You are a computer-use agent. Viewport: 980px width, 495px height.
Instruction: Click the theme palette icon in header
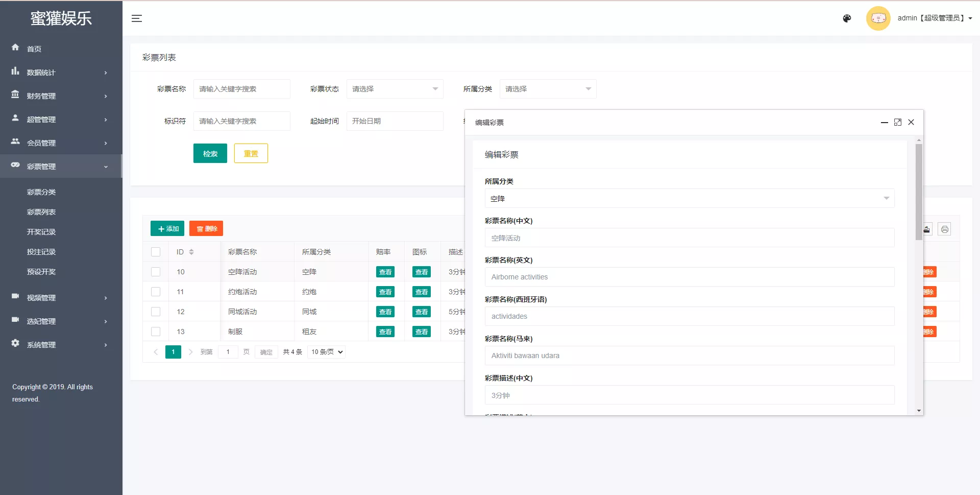click(847, 18)
